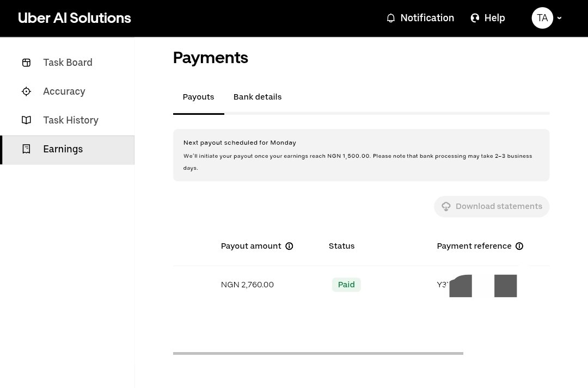
Task: Click Payment reference info icon
Action: 519,247
